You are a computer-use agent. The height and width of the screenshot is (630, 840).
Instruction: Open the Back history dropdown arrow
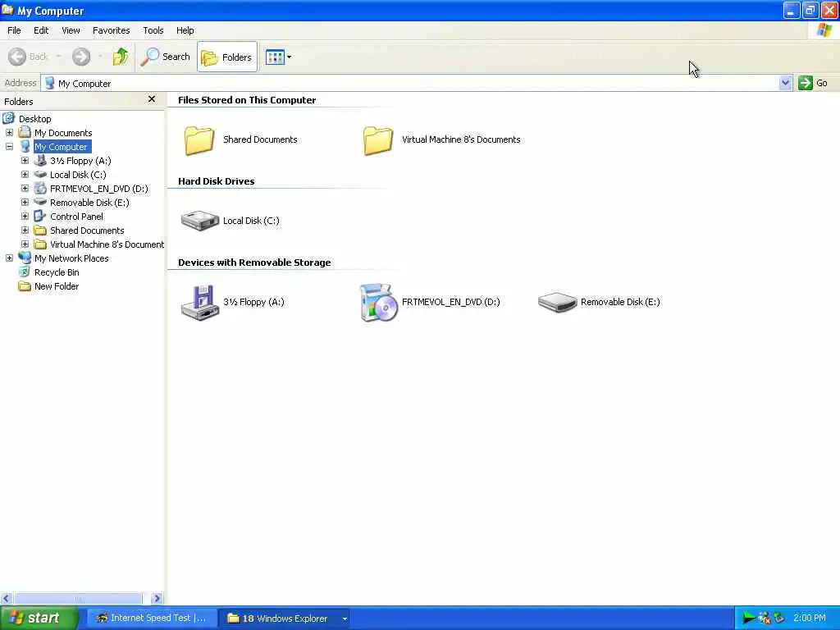(58, 57)
